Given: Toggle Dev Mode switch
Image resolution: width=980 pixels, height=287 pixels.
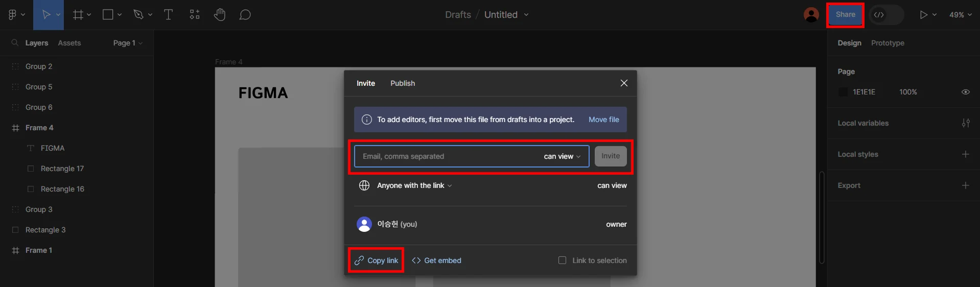Looking at the screenshot, I should point(886,15).
